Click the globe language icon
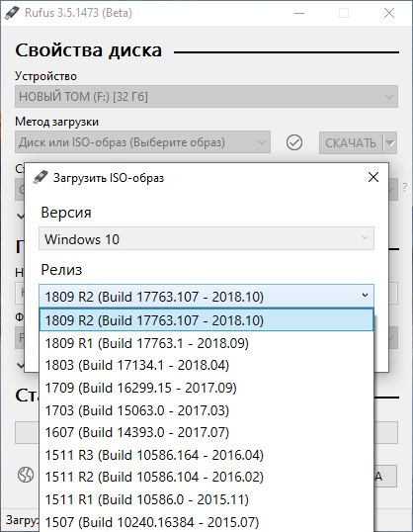Image resolution: width=413 pixels, height=532 pixels. [x=26, y=475]
